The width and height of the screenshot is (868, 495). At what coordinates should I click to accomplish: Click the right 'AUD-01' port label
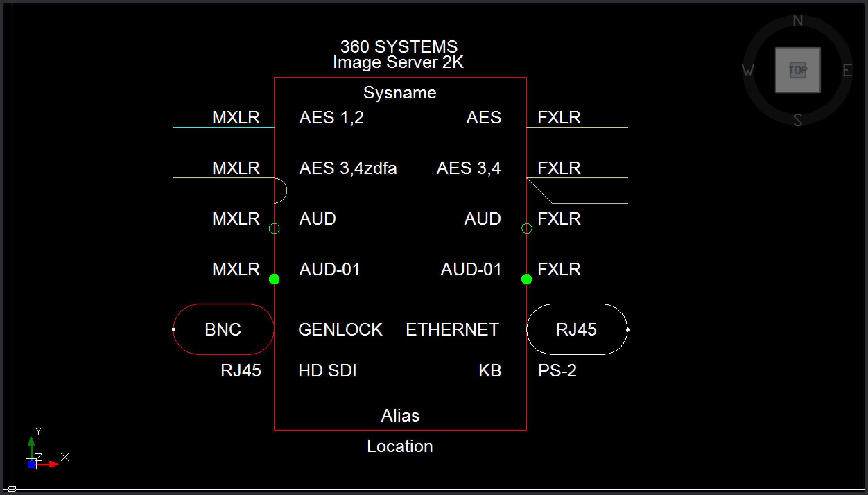[x=471, y=269]
